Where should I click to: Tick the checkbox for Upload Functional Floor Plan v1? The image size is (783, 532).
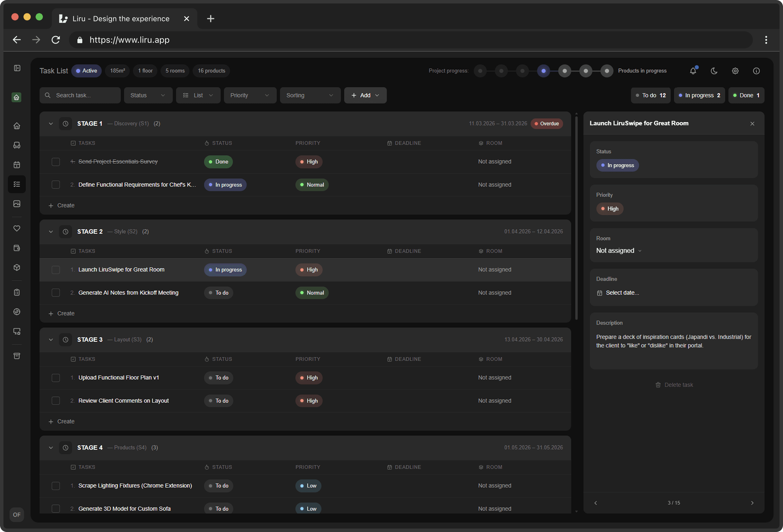(56, 378)
